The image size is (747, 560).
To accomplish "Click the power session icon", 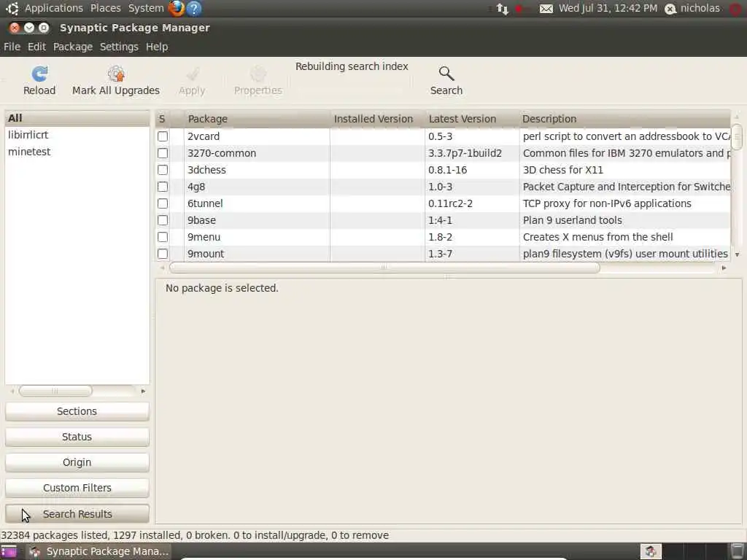I will pos(737,9).
